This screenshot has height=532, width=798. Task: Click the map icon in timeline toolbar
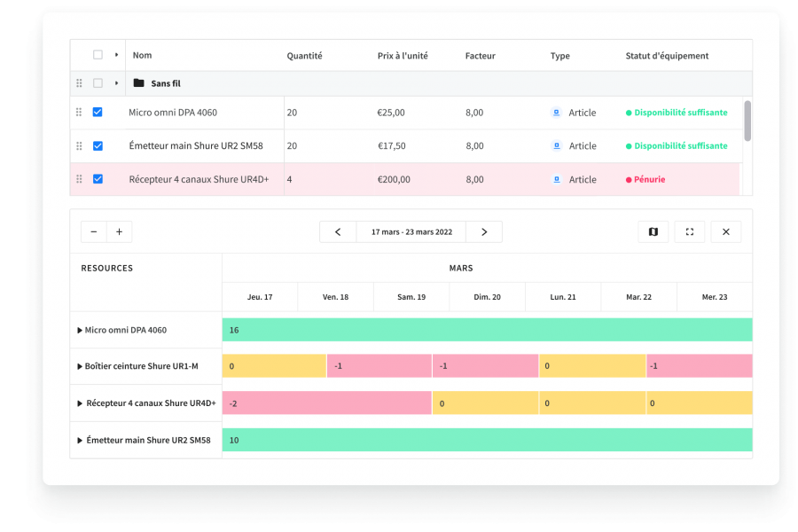click(653, 232)
